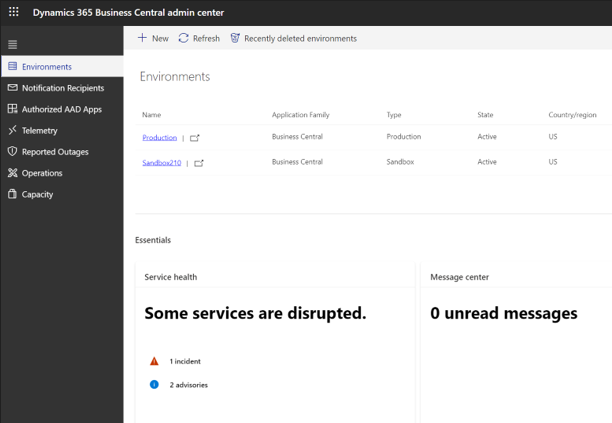This screenshot has width=612, height=423.
Task: Click Business Central in Production row
Action: [x=297, y=137]
